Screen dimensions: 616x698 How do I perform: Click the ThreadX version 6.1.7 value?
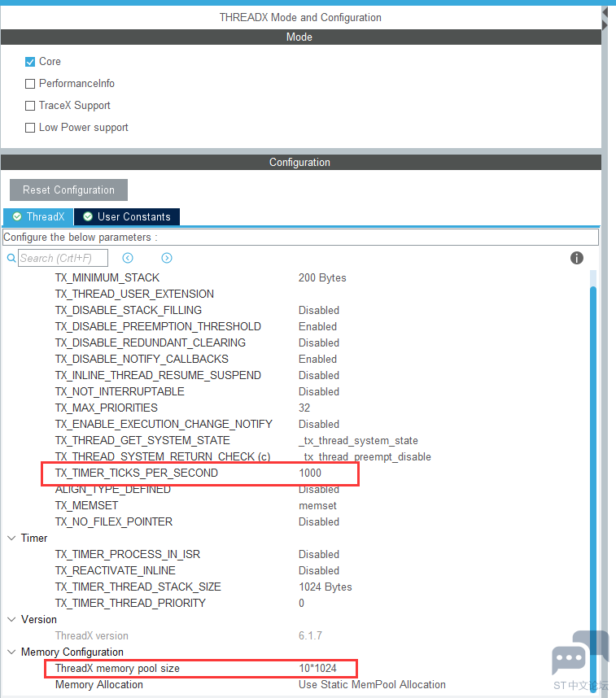310,635
